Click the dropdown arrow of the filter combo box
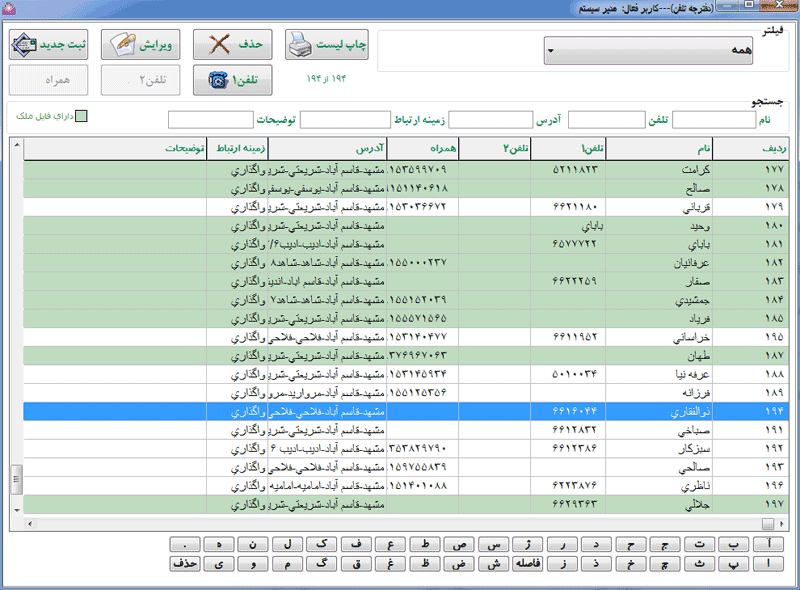The image size is (800, 590). tap(551, 51)
